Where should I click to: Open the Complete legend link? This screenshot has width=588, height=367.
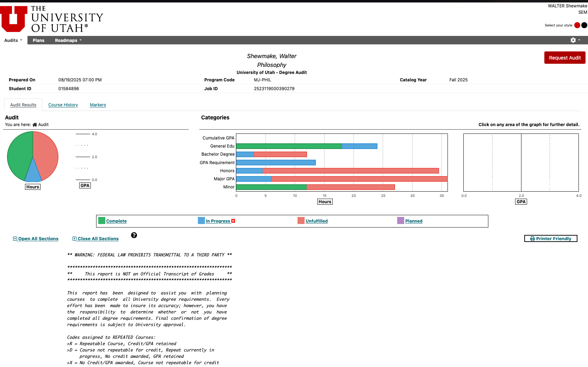coord(117,221)
